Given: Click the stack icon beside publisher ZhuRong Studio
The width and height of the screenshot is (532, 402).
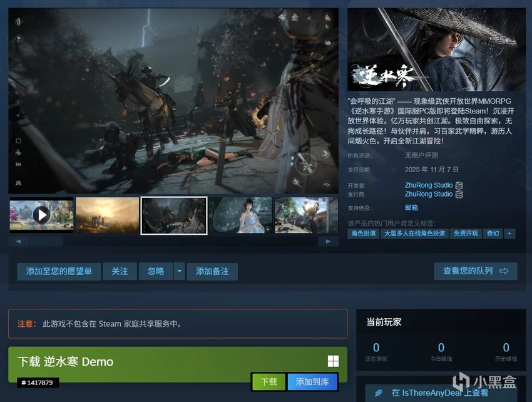Looking at the screenshot, I should (x=459, y=194).
